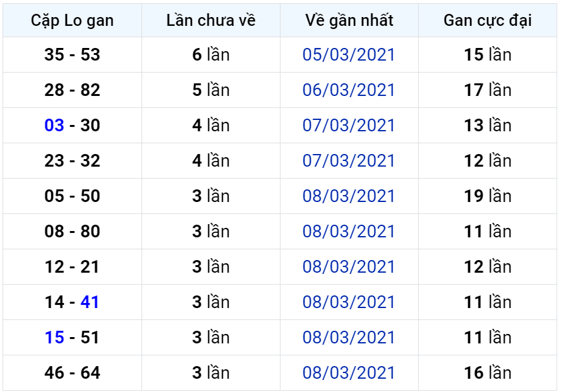This screenshot has width=561, height=392.
Task: Open the 08/03/2021 link in the 46 - 64 row
Action: (x=349, y=373)
